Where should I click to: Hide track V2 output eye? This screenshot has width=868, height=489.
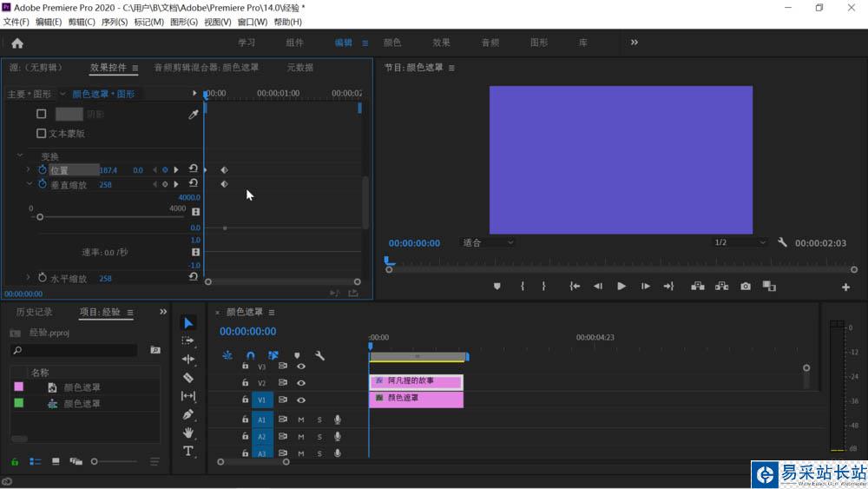point(301,383)
